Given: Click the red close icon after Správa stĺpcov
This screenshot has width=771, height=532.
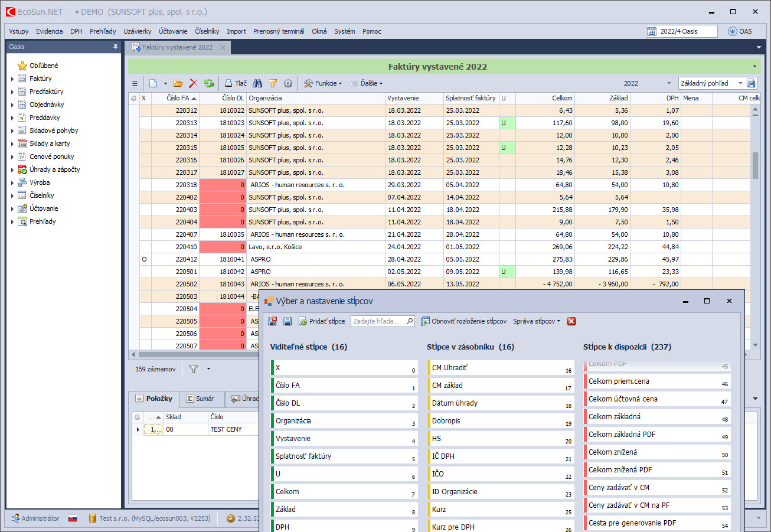Looking at the screenshot, I should point(571,321).
